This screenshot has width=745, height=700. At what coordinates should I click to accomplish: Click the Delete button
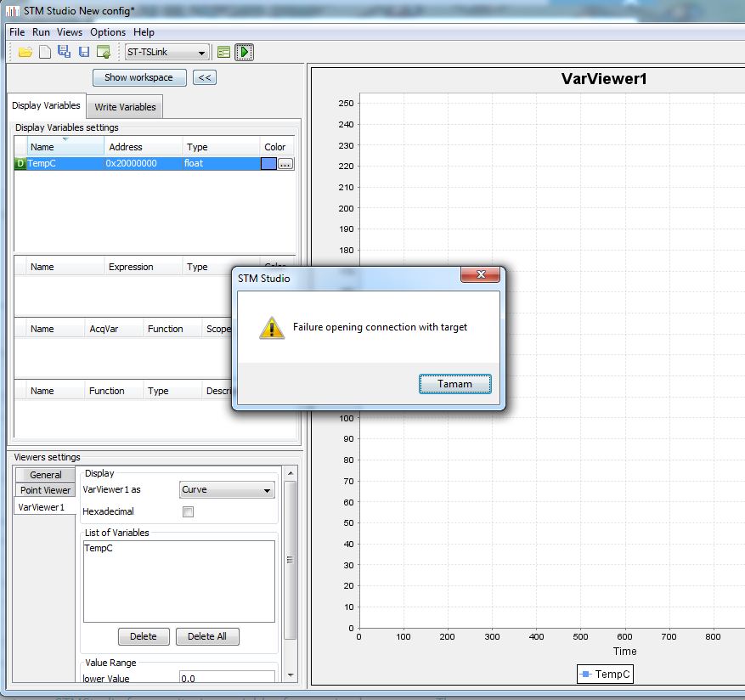click(144, 636)
